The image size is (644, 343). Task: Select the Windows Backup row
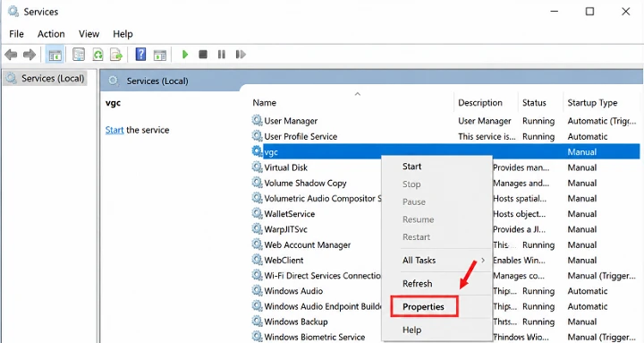[x=317, y=322]
